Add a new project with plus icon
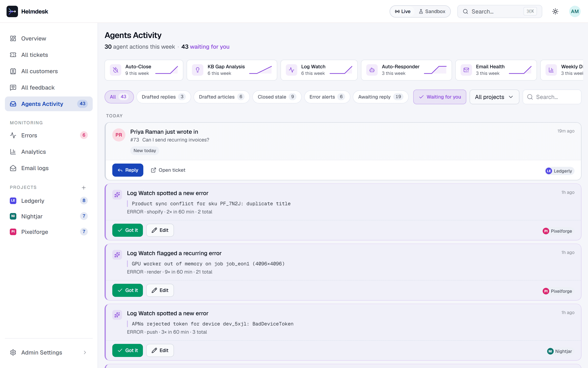 (84, 187)
